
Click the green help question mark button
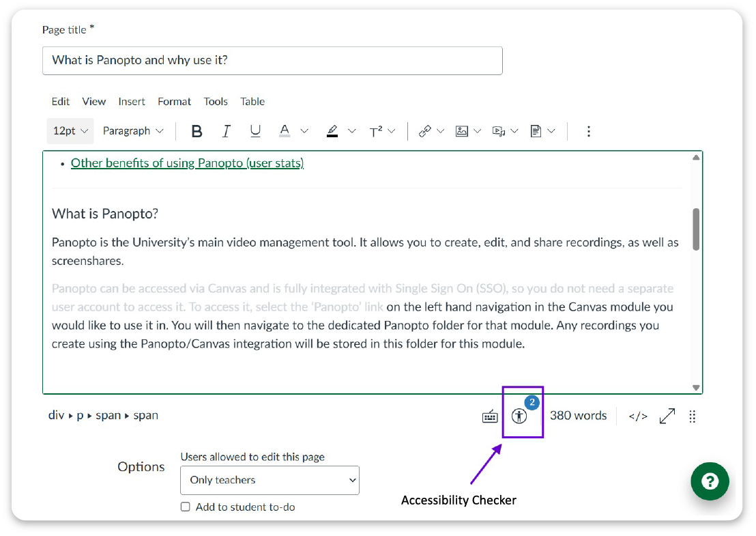710,481
